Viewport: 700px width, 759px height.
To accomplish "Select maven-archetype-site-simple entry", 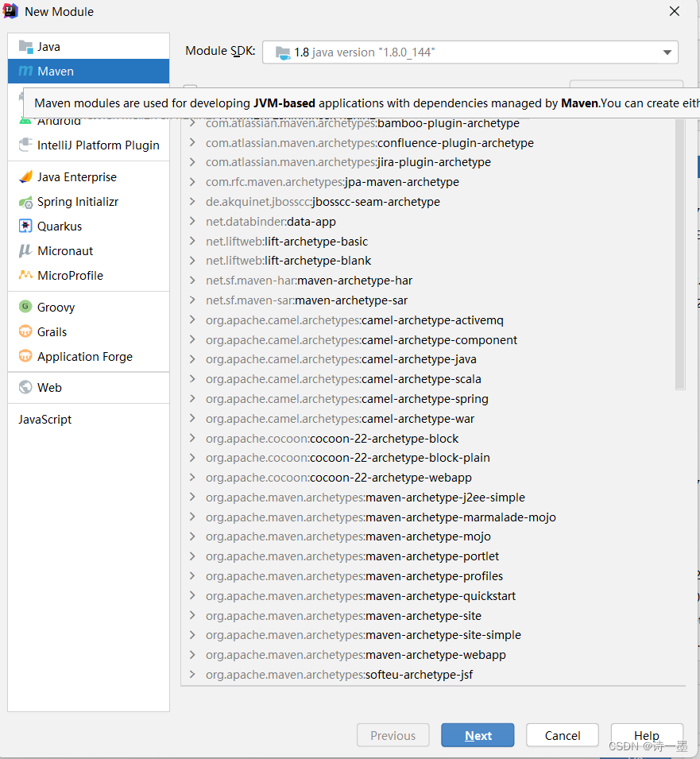I will click(x=363, y=634).
